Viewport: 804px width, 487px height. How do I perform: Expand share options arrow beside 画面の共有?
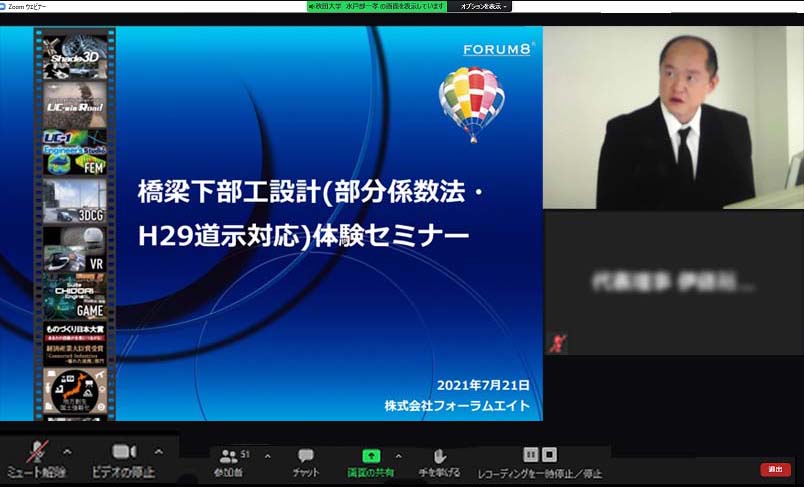click(x=398, y=456)
